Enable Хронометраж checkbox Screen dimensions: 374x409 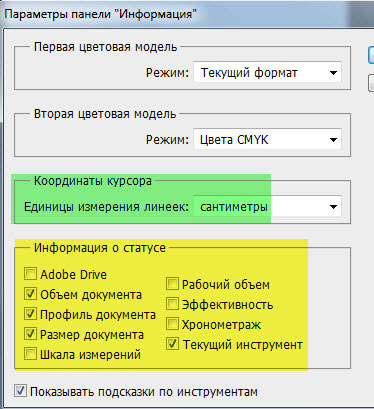172,324
